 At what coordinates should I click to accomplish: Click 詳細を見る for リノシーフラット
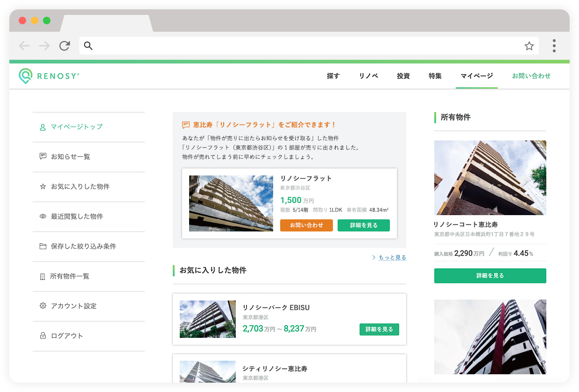coord(364,225)
